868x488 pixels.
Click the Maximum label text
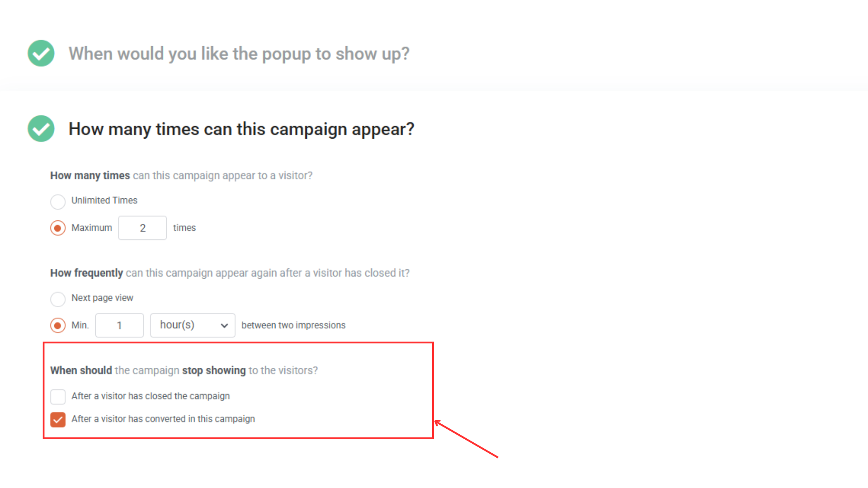92,228
